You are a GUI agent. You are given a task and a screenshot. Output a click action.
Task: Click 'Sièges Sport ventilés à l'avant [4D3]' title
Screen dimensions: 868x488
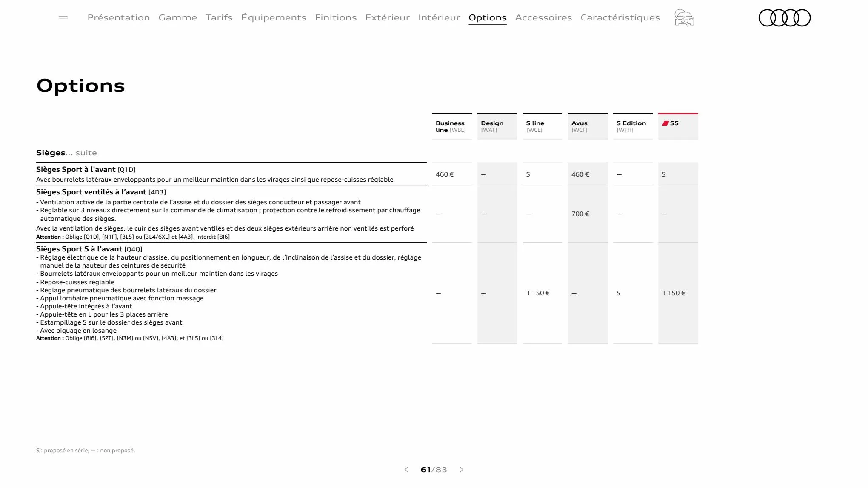pos(101,192)
